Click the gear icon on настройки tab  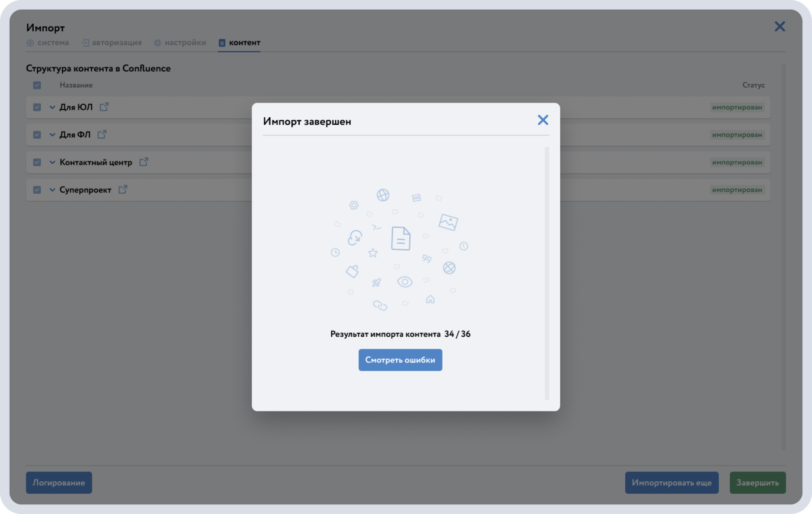[158, 43]
